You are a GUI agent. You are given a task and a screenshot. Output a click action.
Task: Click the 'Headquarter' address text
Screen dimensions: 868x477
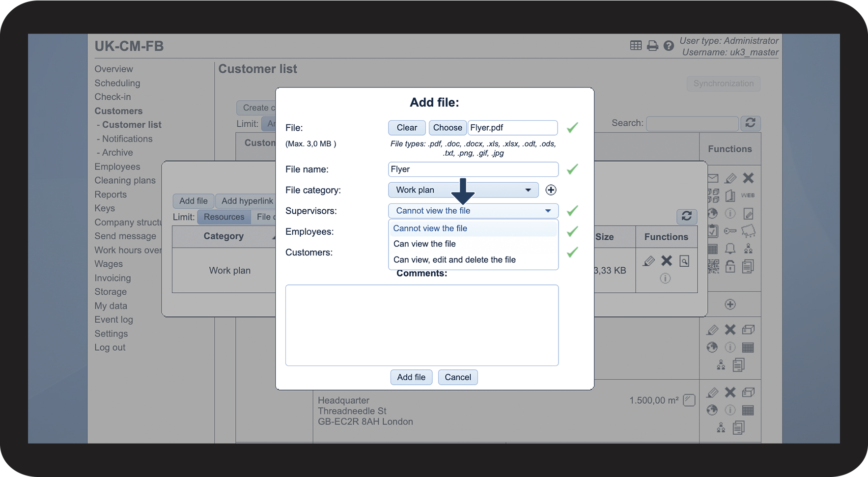point(343,400)
